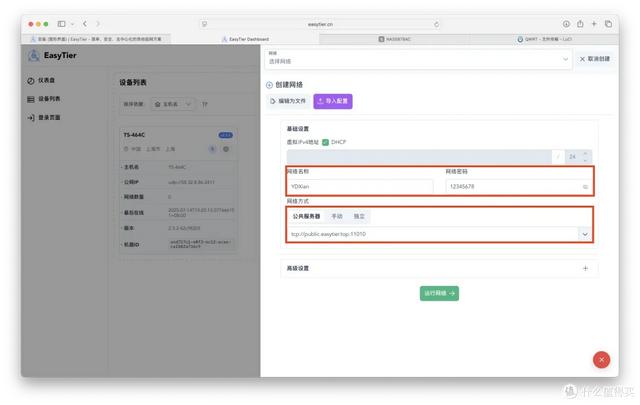Switch to the QWRT LuCI browser tab
The width and height of the screenshot is (640, 405).
click(544, 39)
